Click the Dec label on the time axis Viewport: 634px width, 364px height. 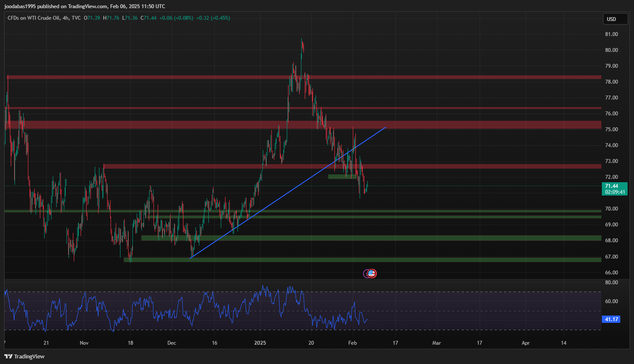tap(171, 343)
